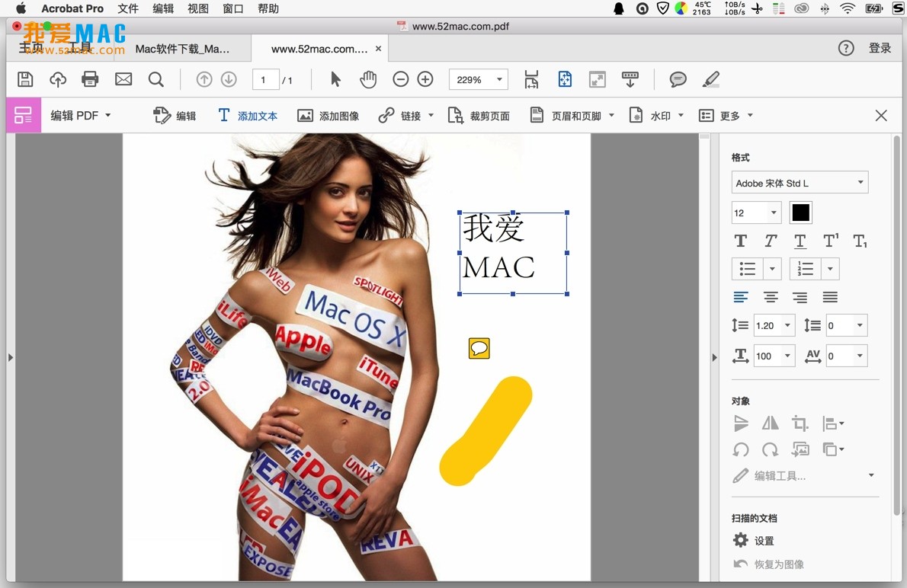Open the black text color swatch

(x=800, y=213)
